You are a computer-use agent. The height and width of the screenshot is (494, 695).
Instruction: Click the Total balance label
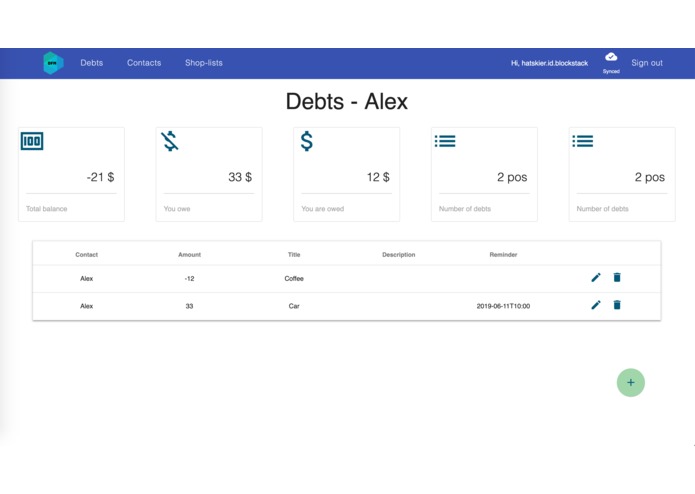[47, 209]
